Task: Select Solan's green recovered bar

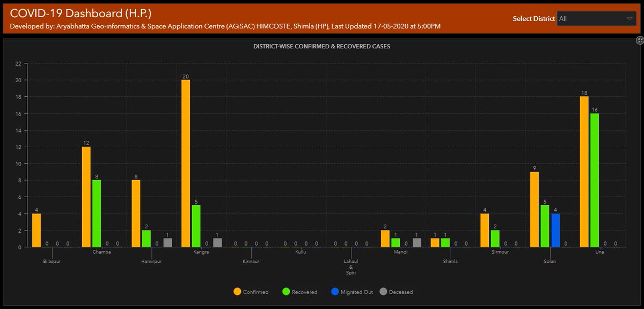Action: tap(545, 226)
